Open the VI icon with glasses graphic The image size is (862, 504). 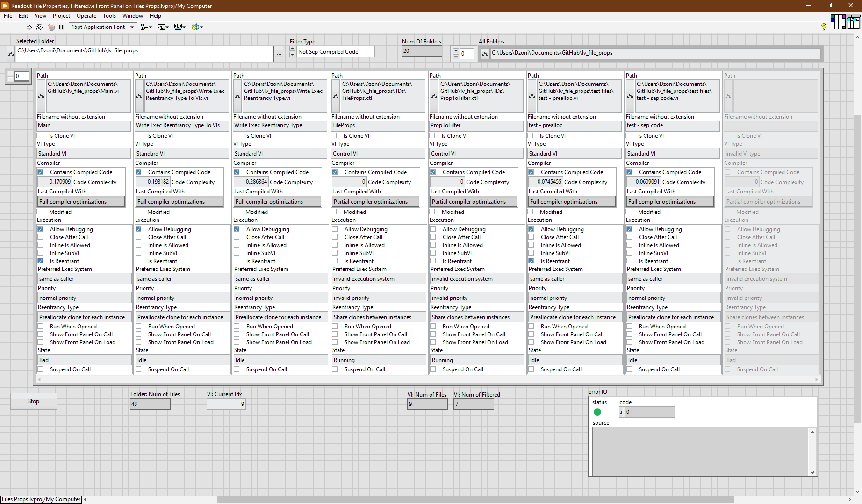tap(854, 22)
